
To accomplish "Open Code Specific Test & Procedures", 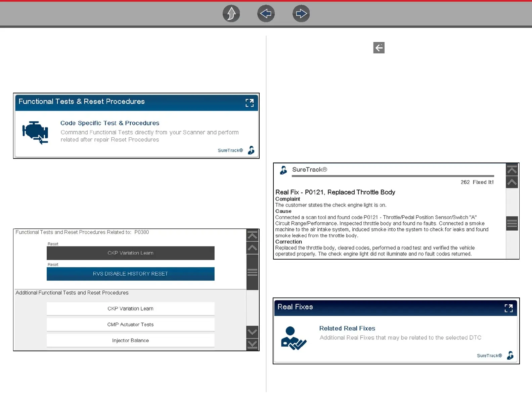I will [110, 123].
